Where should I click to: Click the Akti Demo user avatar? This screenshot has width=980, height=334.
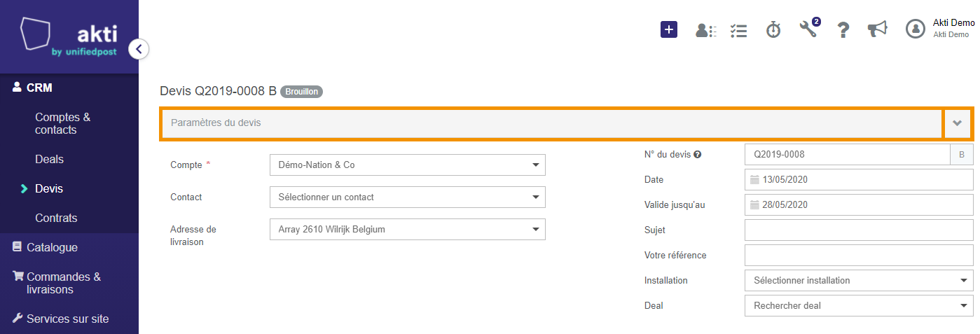(916, 29)
